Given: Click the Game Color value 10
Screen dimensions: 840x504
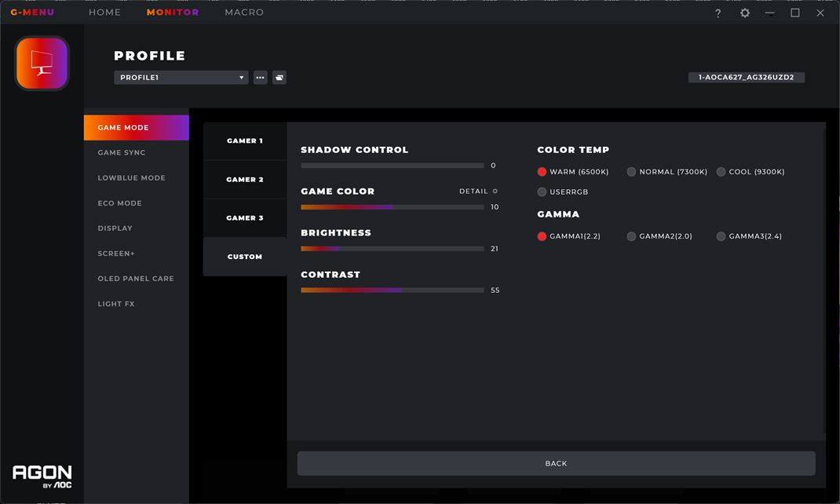Looking at the screenshot, I should pos(495,207).
